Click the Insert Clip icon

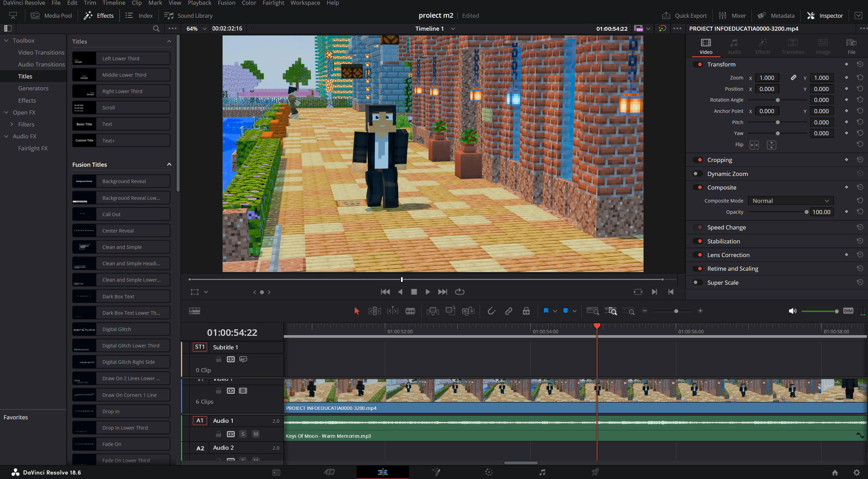pos(433,311)
